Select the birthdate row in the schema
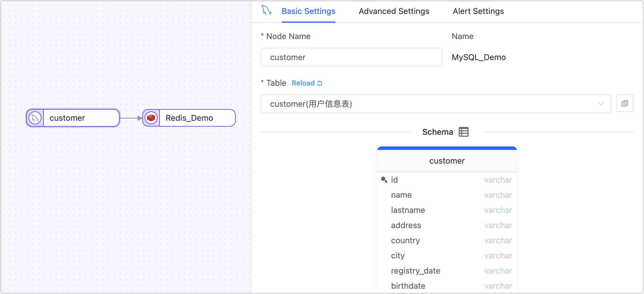The image size is (644, 294). [408, 286]
